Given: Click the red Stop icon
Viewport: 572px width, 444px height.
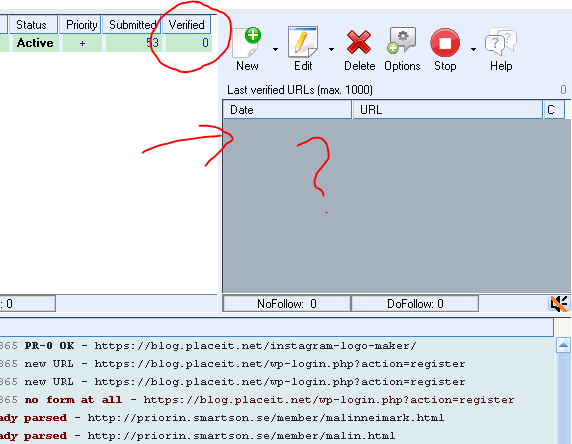Looking at the screenshot, I should [x=445, y=42].
